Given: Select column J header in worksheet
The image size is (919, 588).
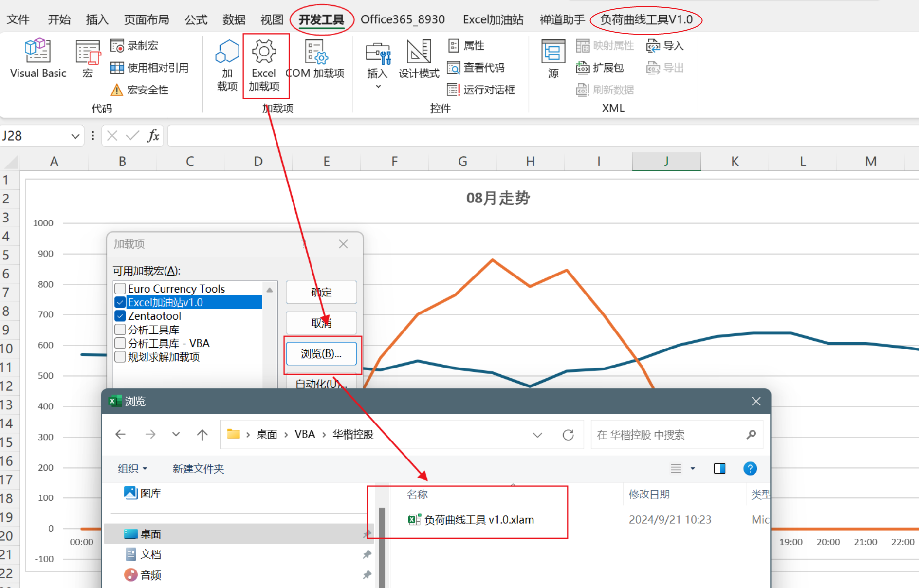Looking at the screenshot, I should point(666,161).
